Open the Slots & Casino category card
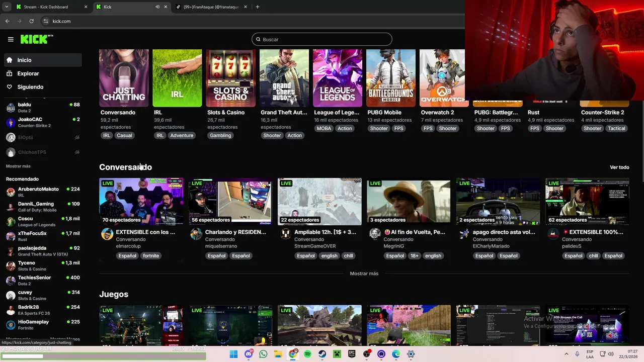Viewport: 644px width, 362px height. click(x=230, y=78)
